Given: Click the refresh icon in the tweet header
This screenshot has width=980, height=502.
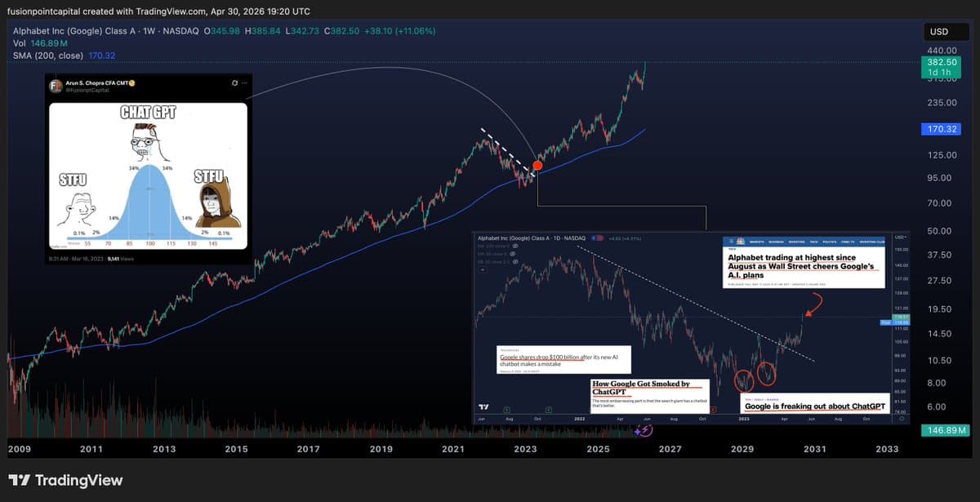Looking at the screenshot, I should [234, 82].
